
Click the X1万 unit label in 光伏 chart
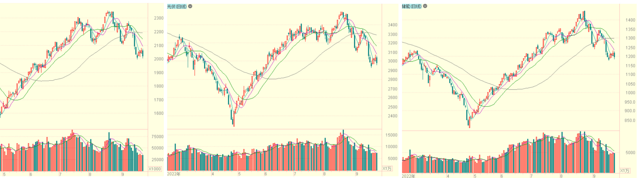[x=387, y=168]
